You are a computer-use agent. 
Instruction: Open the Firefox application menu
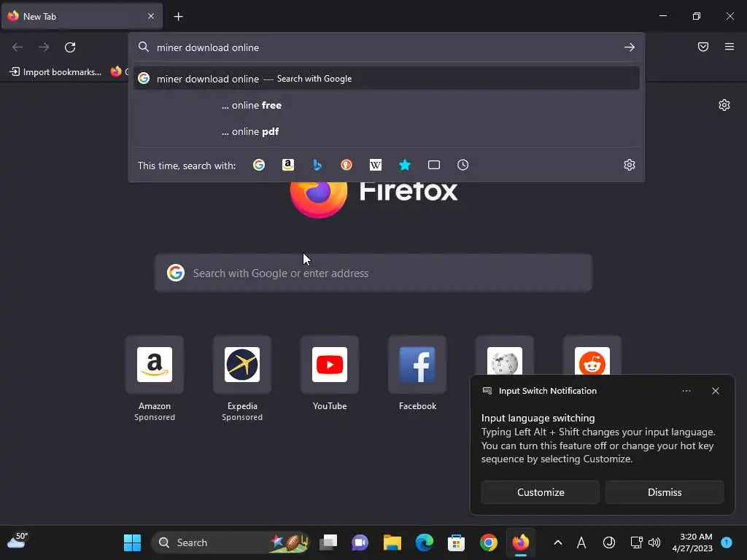[x=729, y=47]
